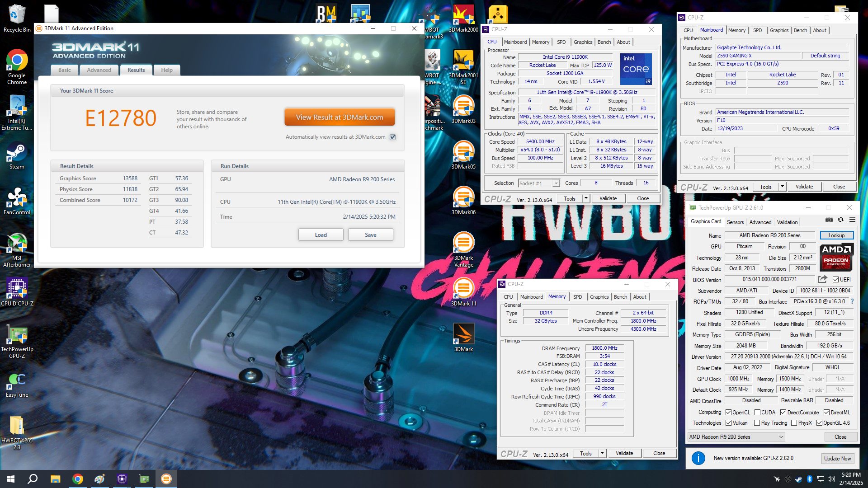Switch to Basic tab in 3DMark 11

pos(65,70)
